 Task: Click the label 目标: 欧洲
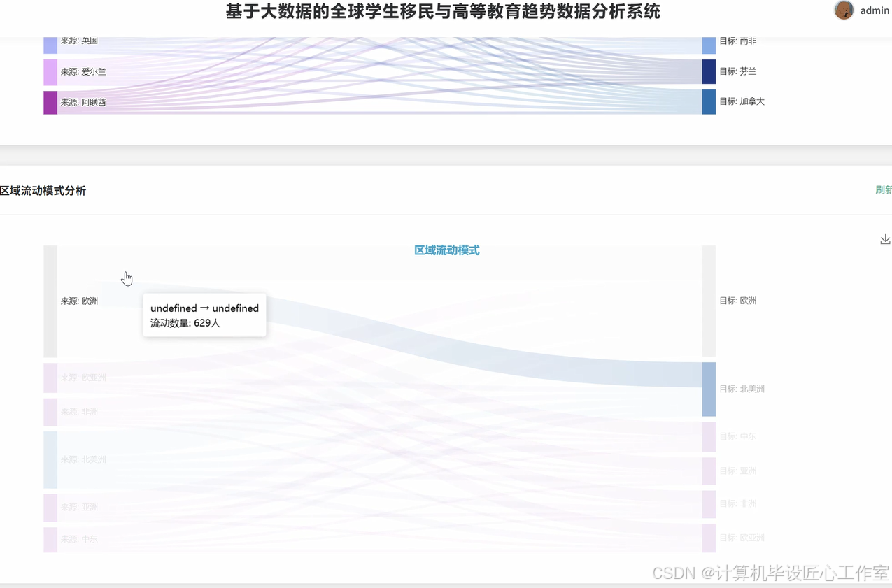(737, 301)
